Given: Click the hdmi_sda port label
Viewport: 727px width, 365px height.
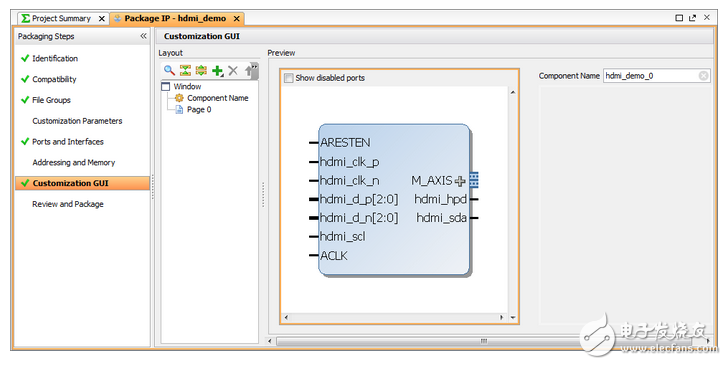Looking at the screenshot, I should (441, 218).
